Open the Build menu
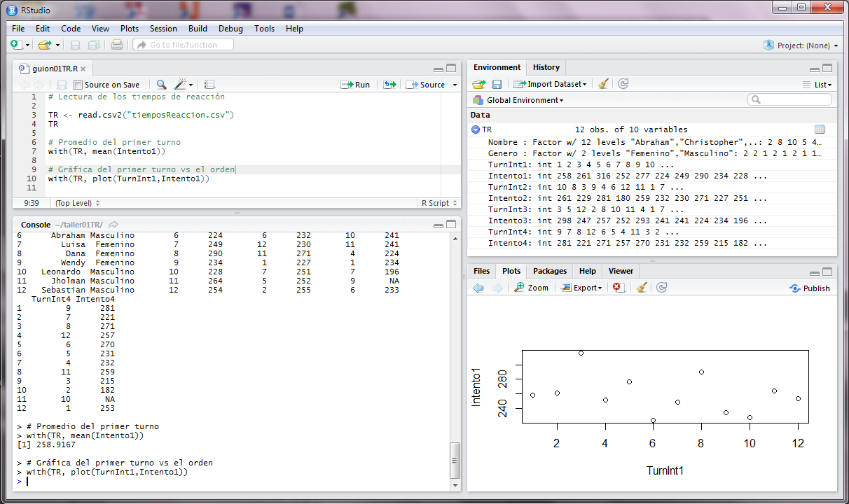Viewport: 849px width, 504px height. [x=198, y=29]
